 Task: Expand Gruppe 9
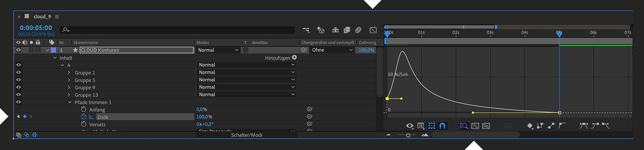(69, 87)
